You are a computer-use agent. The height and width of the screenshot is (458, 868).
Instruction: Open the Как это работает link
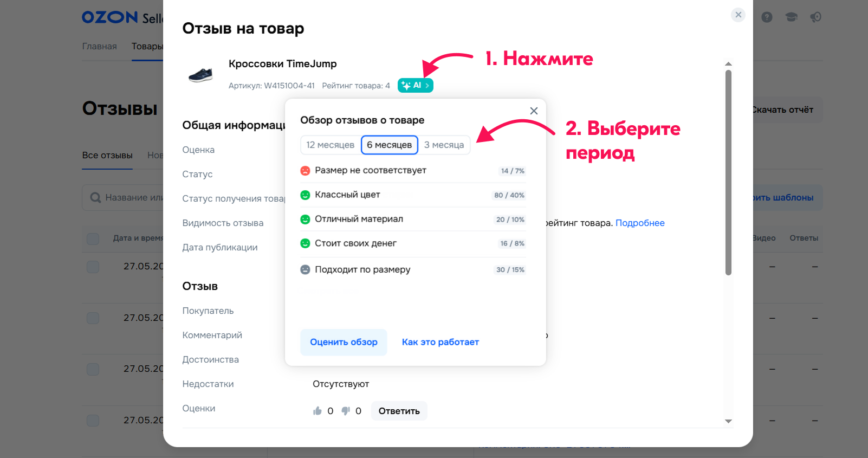coord(440,343)
